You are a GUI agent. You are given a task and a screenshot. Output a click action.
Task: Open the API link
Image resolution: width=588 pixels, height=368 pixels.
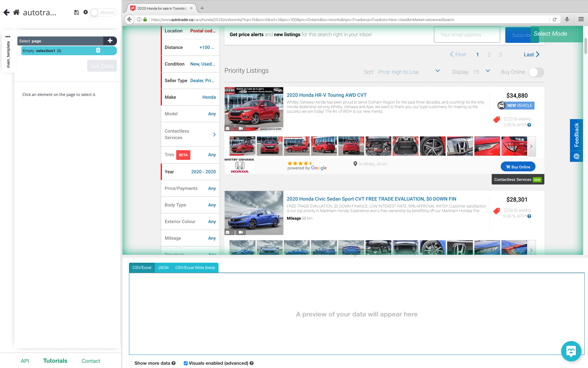(25, 361)
